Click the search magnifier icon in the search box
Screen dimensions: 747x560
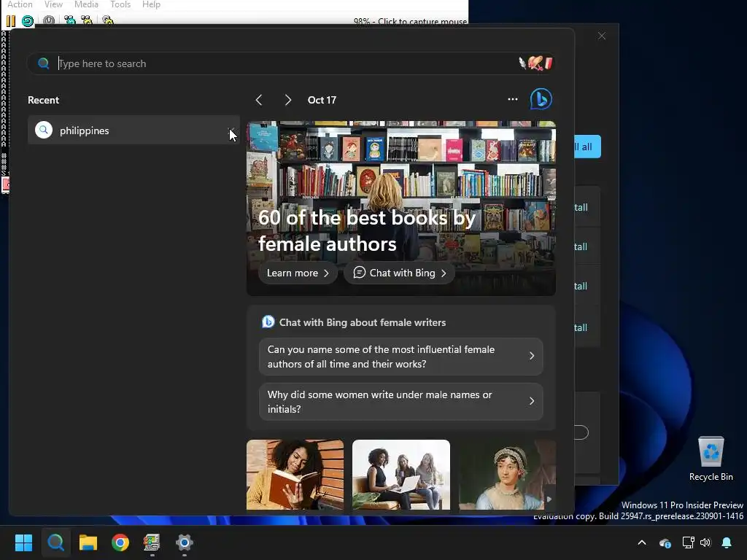[x=43, y=63]
